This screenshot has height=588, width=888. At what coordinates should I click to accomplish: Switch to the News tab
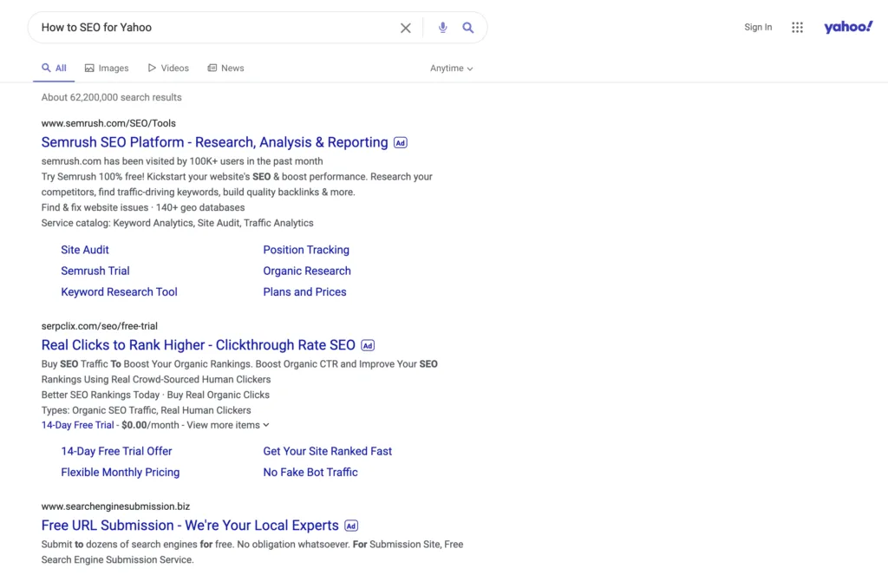(225, 68)
